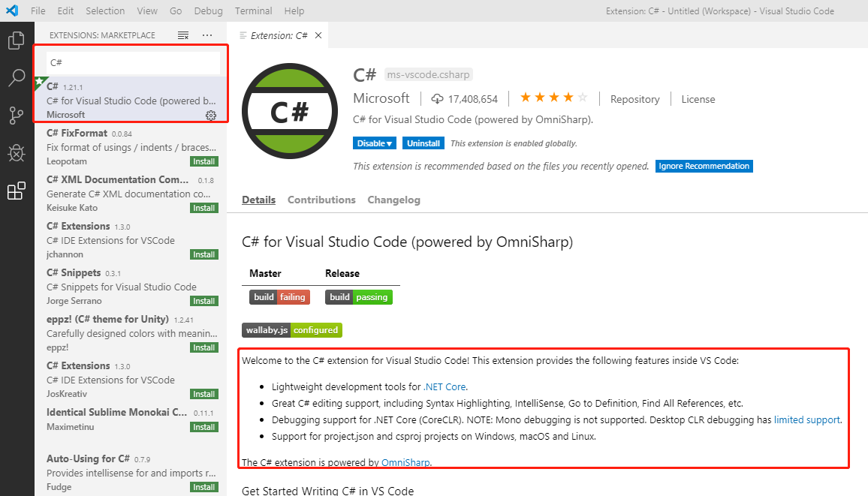Click the gear icon on the C# extension

coord(211,115)
